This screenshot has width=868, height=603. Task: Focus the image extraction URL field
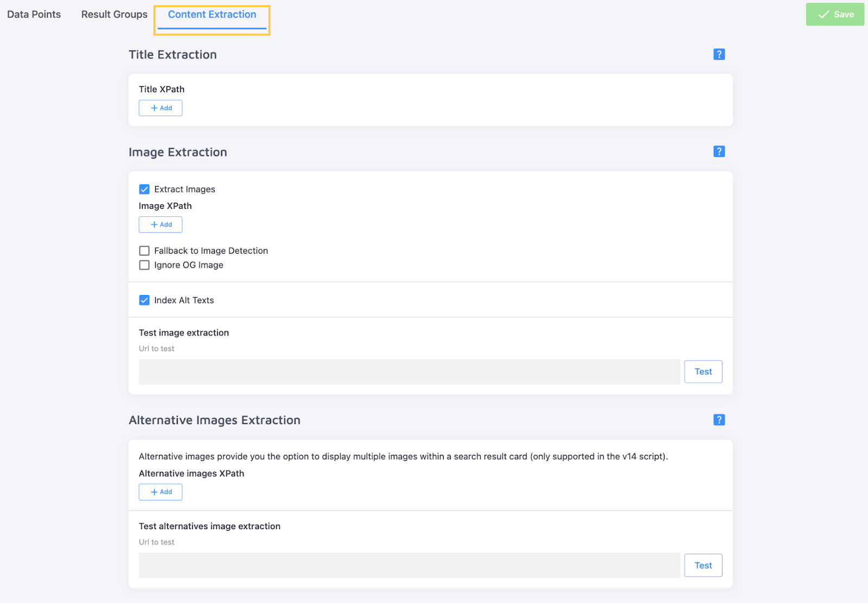point(409,372)
